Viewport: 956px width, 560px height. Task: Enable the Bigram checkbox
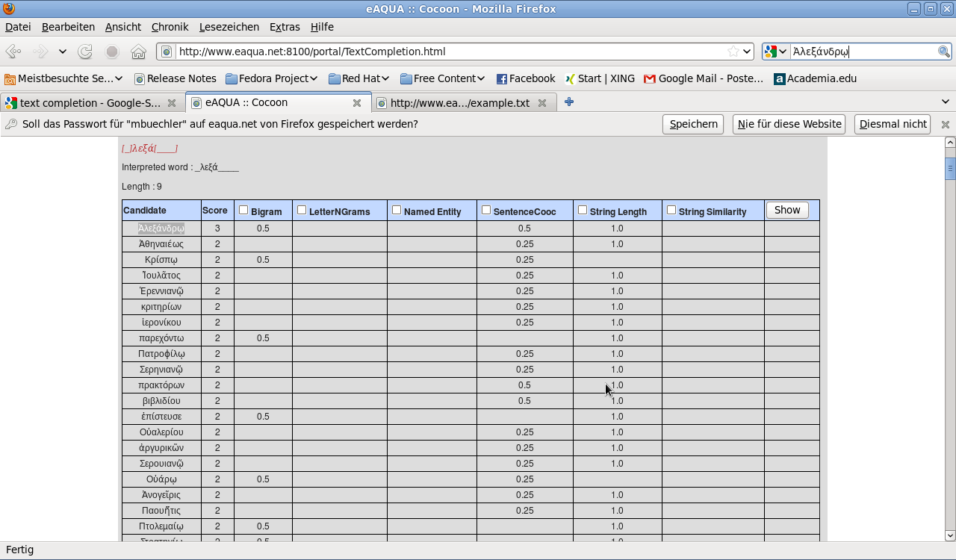[x=243, y=211]
